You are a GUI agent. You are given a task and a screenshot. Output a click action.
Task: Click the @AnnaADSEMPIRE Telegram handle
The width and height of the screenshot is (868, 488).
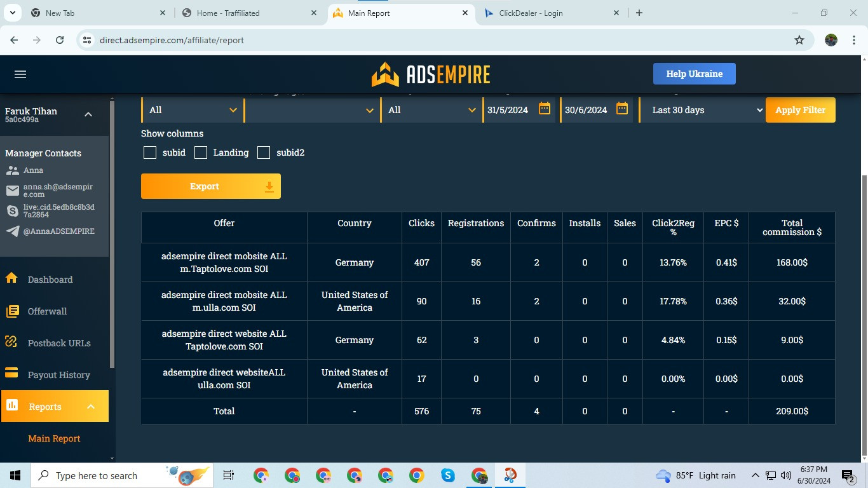58,231
